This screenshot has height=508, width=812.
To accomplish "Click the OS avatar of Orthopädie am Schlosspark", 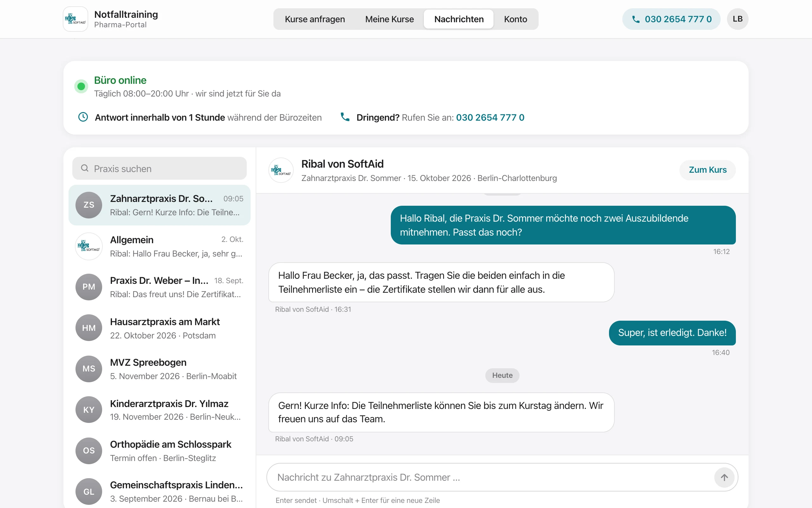I will tap(89, 451).
